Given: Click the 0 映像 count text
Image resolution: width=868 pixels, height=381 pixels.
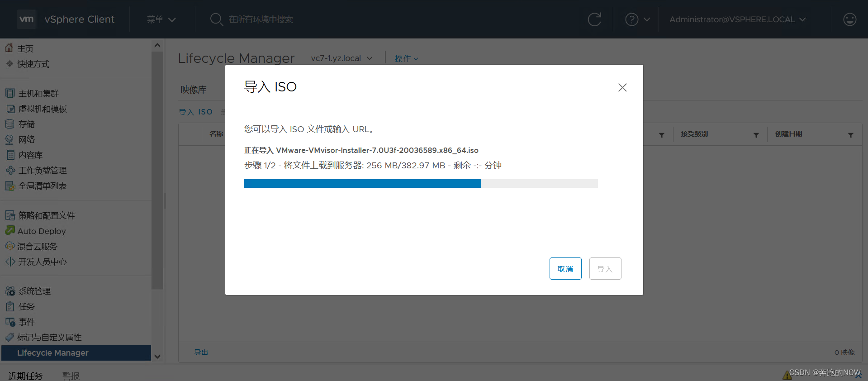Looking at the screenshot, I should point(844,352).
